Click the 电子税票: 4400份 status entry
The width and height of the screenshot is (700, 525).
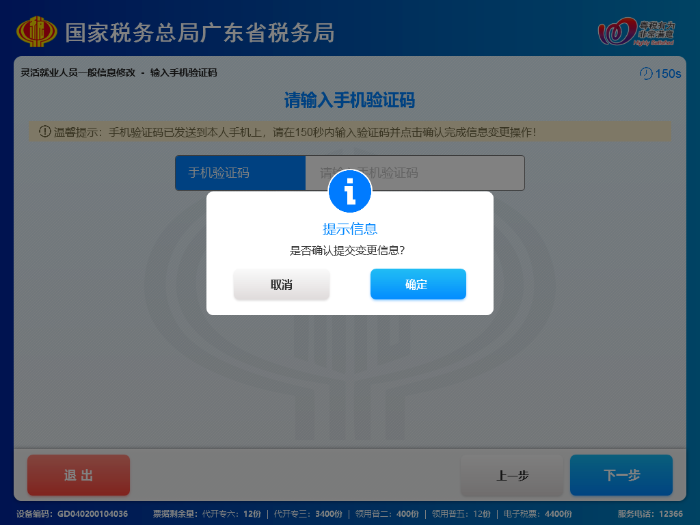[538, 514]
